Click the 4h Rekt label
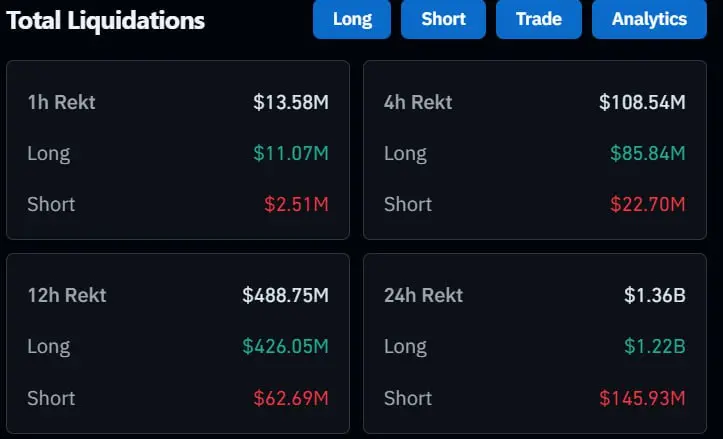 click(418, 102)
